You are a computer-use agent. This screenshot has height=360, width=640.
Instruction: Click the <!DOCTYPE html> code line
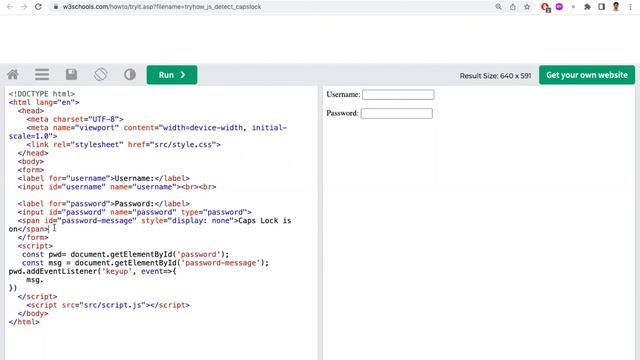pyautogui.click(x=42, y=94)
